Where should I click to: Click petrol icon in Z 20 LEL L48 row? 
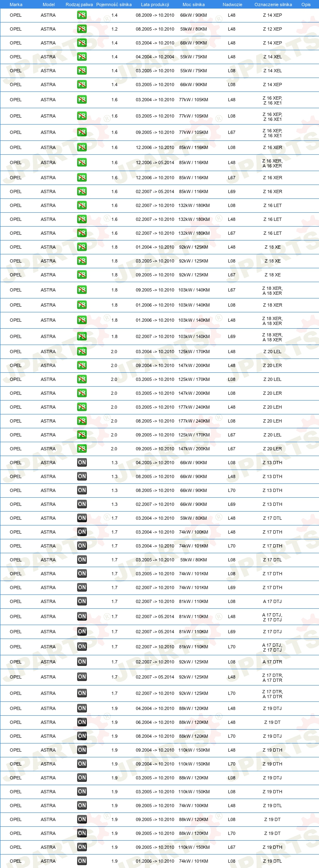click(82, 352)
